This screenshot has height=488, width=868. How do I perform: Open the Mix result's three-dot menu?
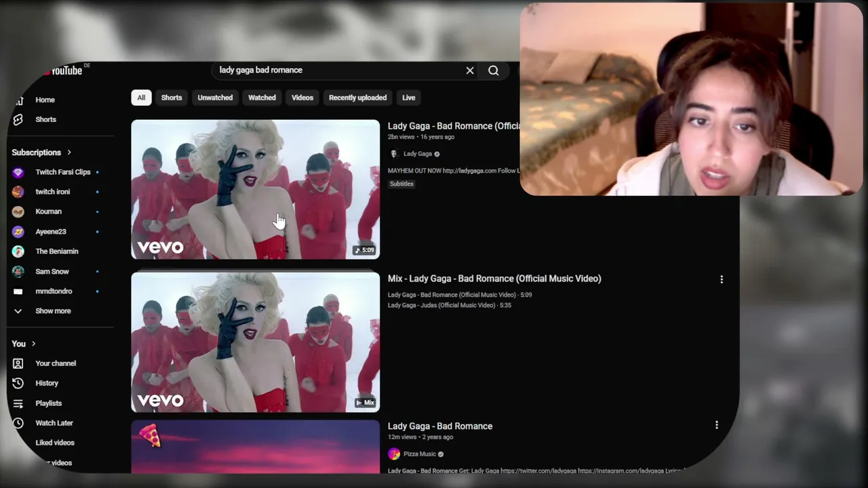tap(722, 279)
